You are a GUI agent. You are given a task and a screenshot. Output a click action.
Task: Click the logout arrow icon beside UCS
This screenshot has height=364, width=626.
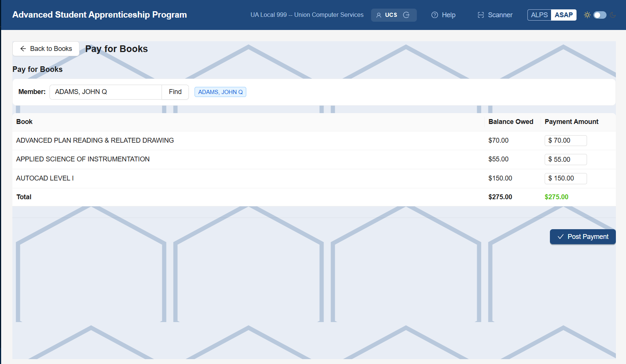406,15
